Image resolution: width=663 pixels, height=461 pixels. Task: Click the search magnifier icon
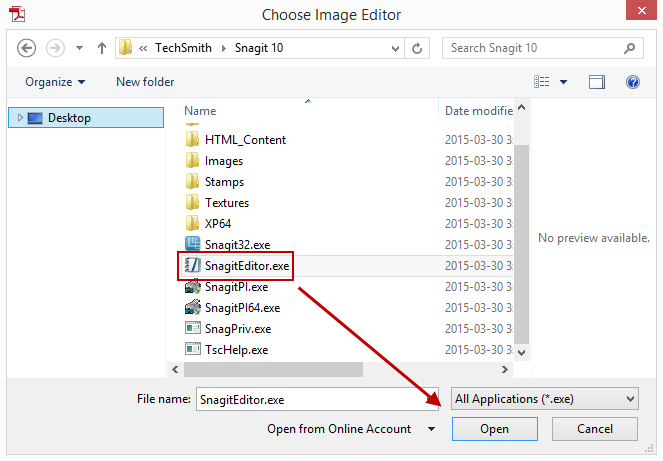629,48
